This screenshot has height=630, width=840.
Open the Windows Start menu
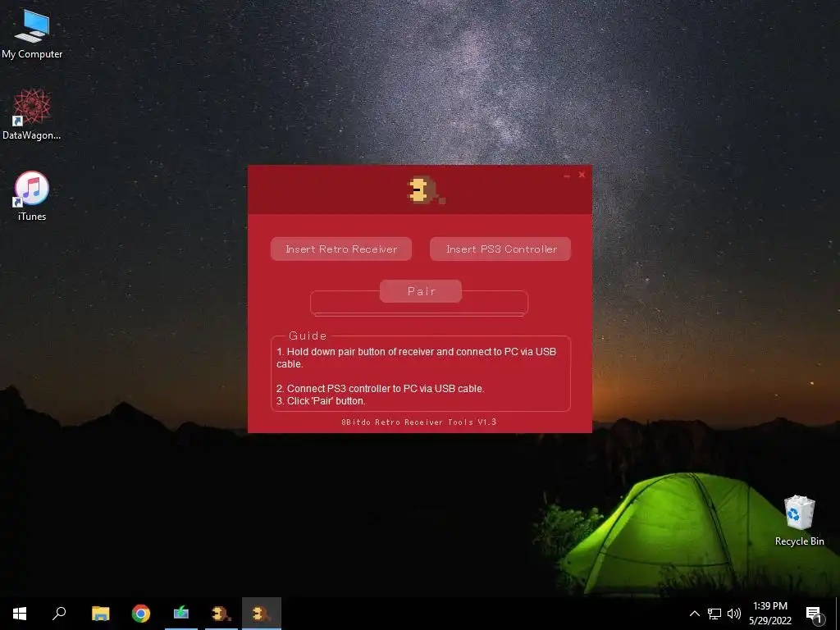coord(20,614)
